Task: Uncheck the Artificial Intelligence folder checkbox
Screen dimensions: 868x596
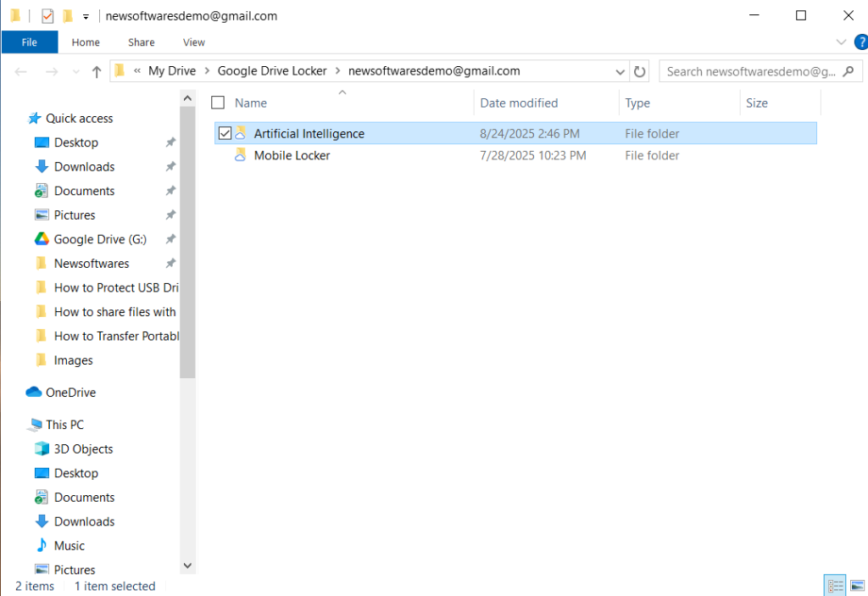Action: pyautogui.click(x=225, y=133)
